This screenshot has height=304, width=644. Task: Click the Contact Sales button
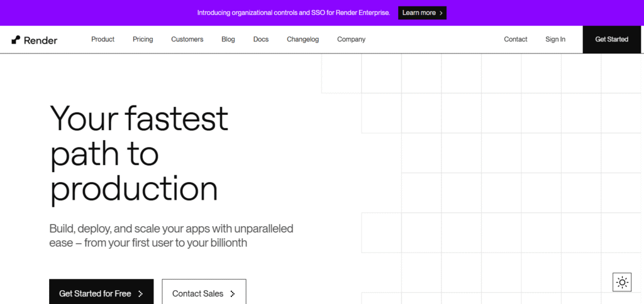(204, 291)
